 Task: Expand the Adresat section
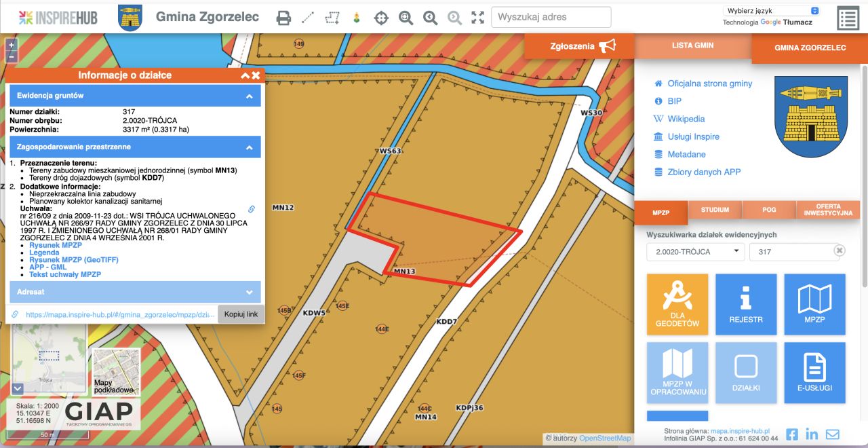tap(249, 292)
